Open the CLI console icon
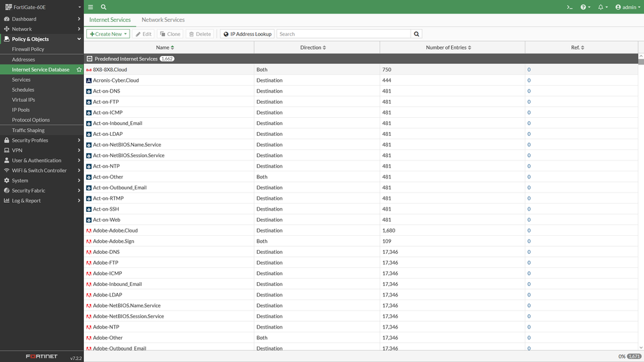The height and width of the screenshot is (362, 644). [570, 7]
